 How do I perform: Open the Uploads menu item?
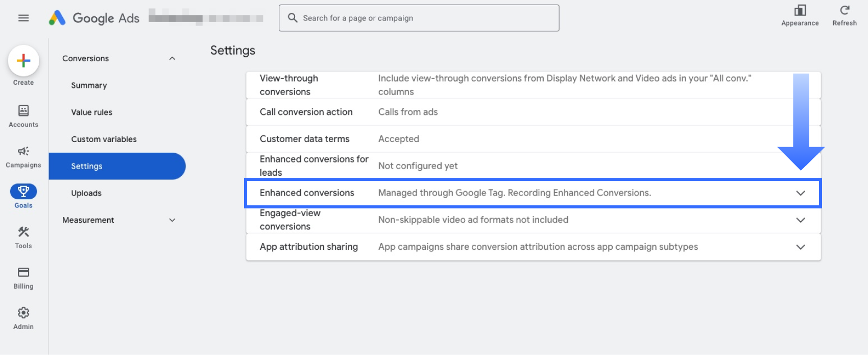[x=86, y=193]
